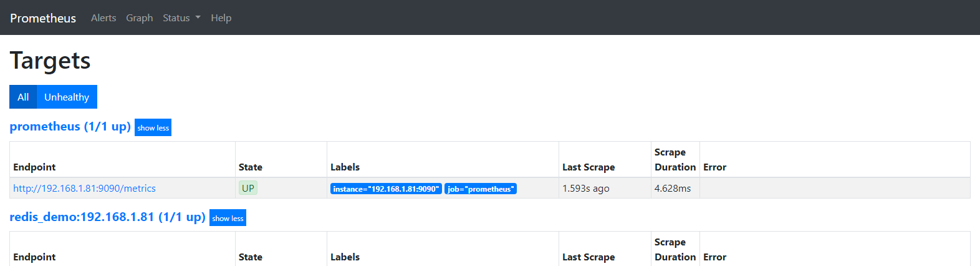Open the Graph page
Screen dimensions: 980x266
(140, 18)
